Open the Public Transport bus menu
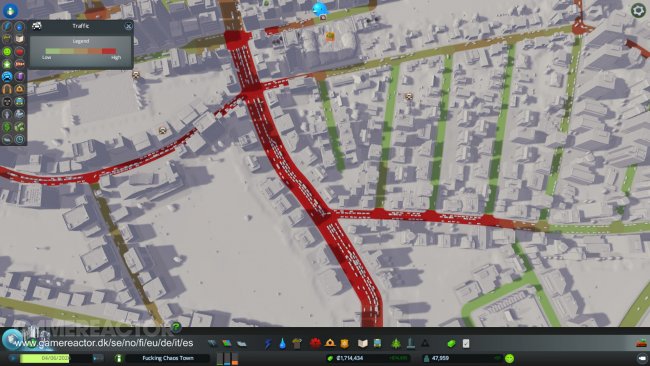The width and height of the screenshot is (650, 366). click(377, 343)
